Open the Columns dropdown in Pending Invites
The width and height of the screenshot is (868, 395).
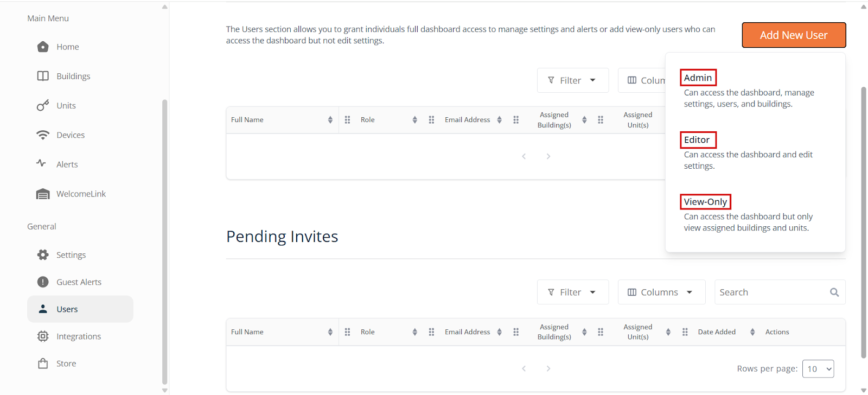tap(661, 292)
